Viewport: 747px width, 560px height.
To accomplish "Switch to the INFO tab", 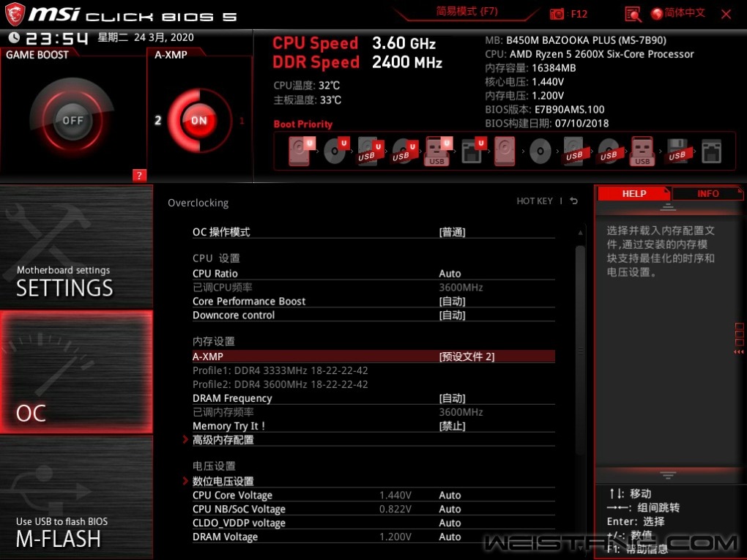I will tap(708, 193).
